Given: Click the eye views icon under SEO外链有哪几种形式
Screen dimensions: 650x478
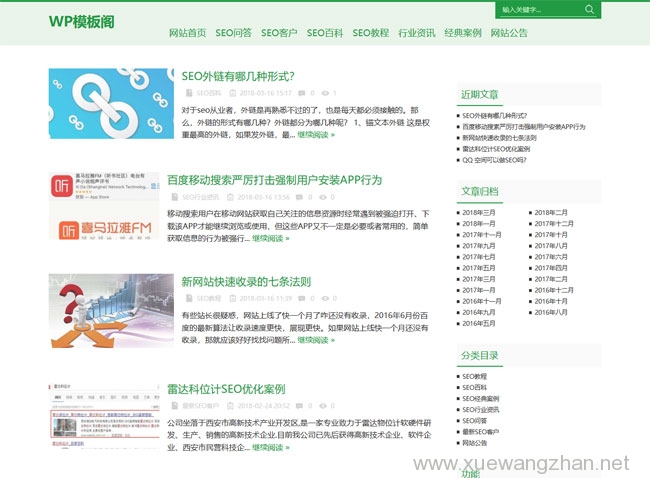Looking at the screenshot, I should pyautogui.click(x=323, y=93).
